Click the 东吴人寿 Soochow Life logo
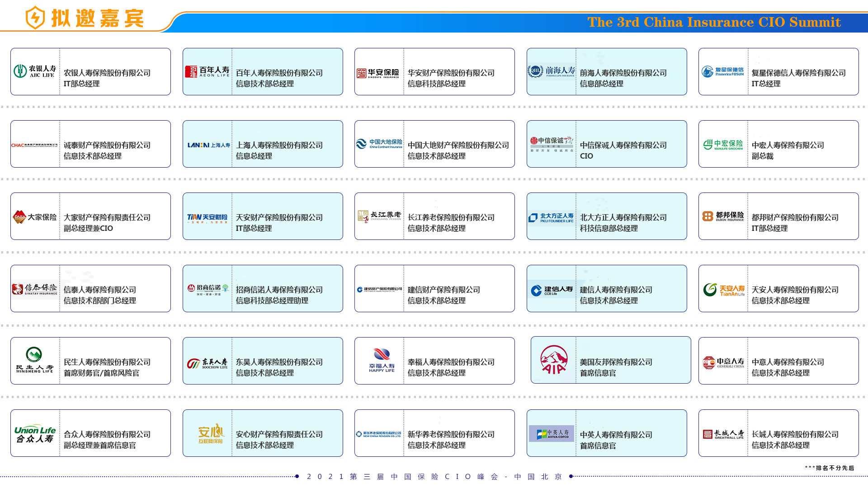The width and height of the screenshot is (868, 488). coord(208,363)
